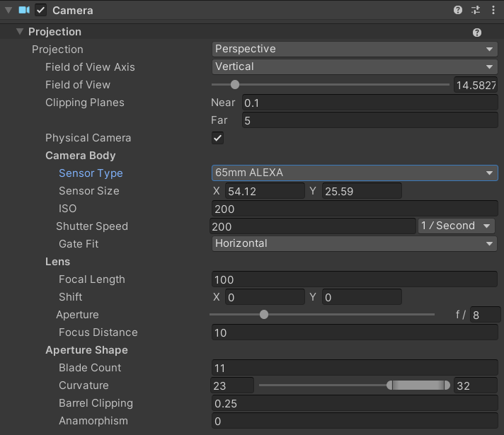Collapse the Projection section foldout
This screenshot has width=504, height=435.
(20, 32)
